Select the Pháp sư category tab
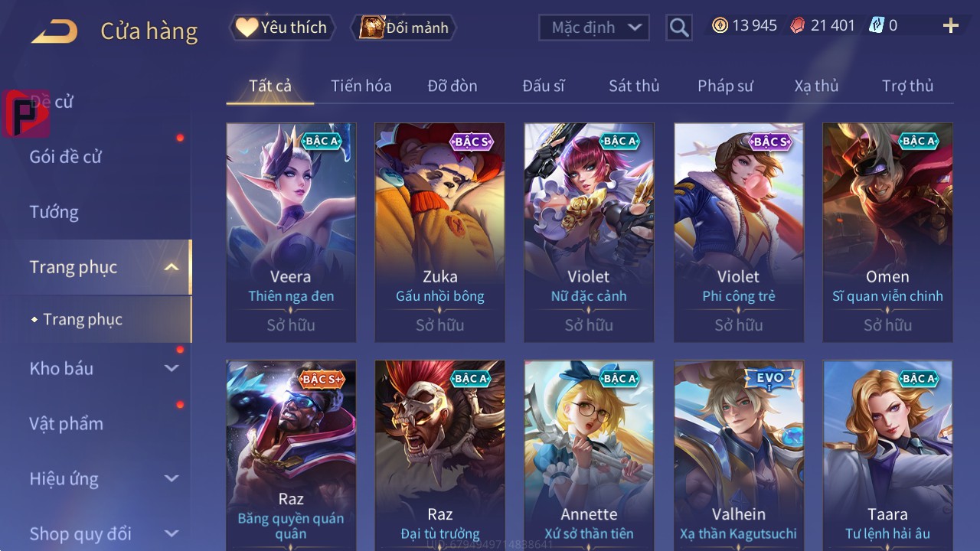The image size is (980, 551). (x=725, y=86)
